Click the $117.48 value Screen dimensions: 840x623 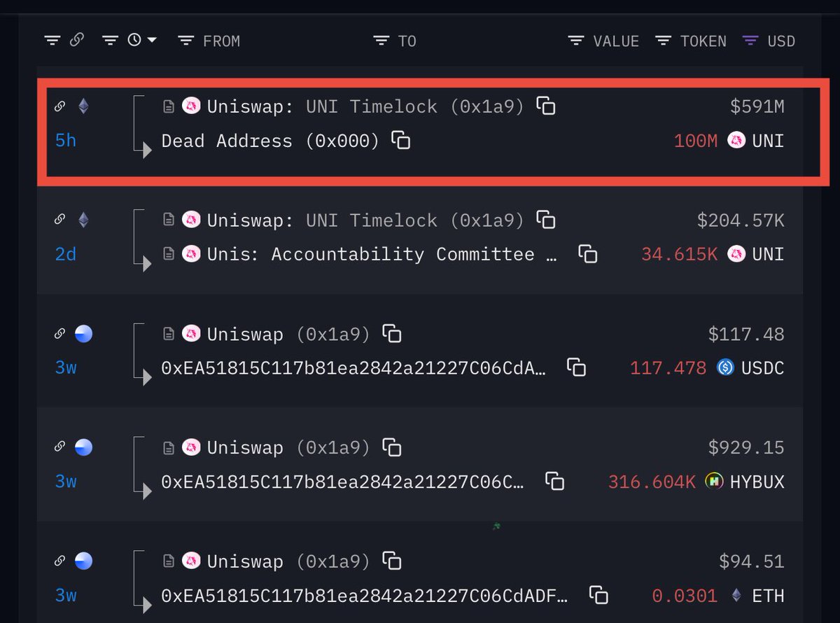coord(746,335)
